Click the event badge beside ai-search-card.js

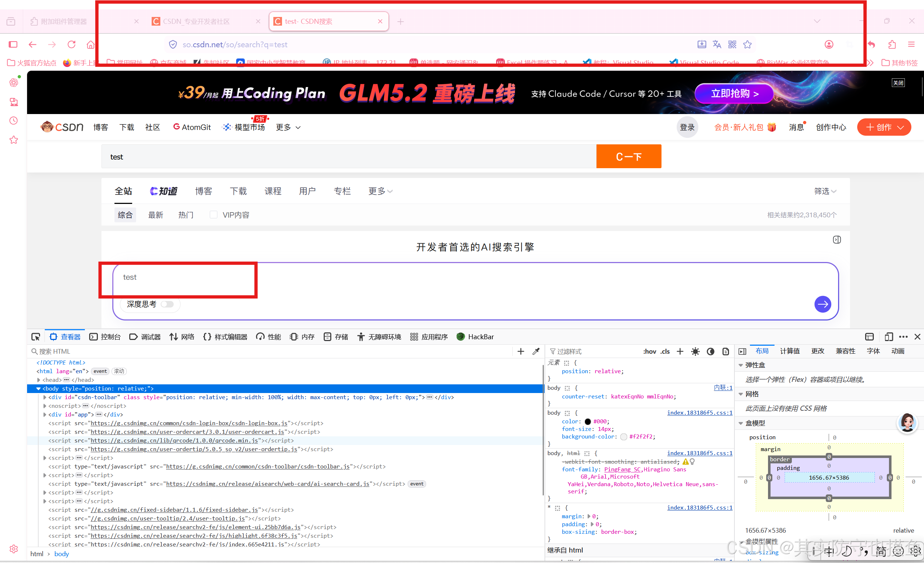tap(417, 484)
